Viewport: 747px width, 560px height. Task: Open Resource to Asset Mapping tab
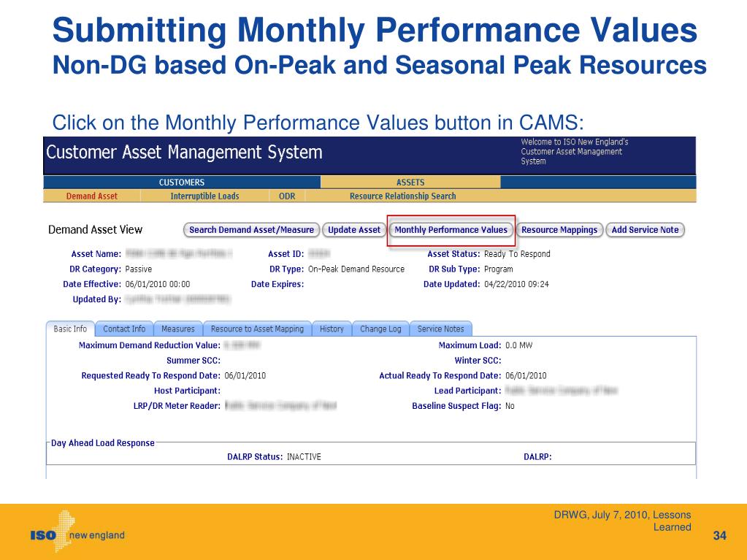tap(257, 329)
